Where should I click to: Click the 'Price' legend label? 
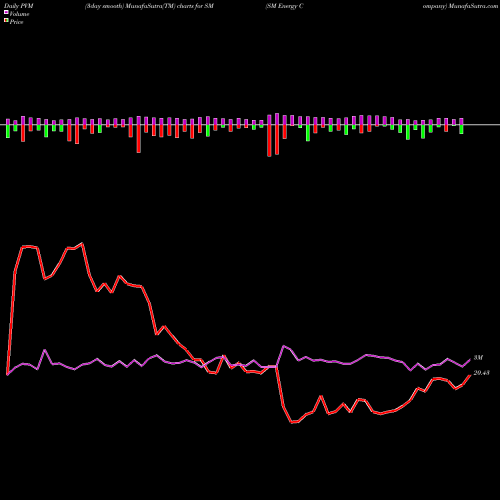16,22
